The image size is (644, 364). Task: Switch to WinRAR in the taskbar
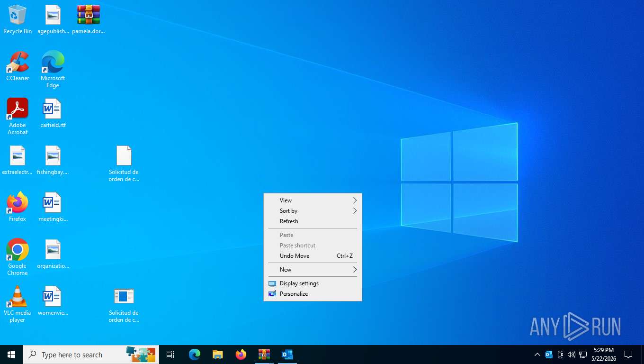264,355
